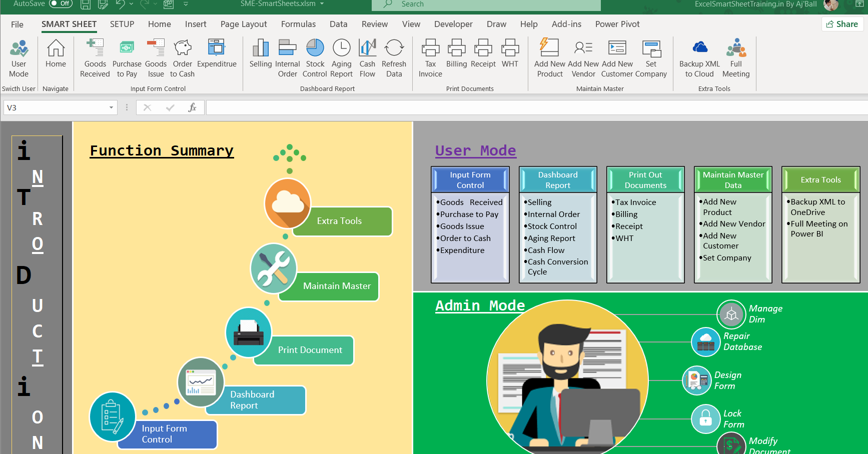
Task: Print the Receipt document
Action: click(483, 53)
